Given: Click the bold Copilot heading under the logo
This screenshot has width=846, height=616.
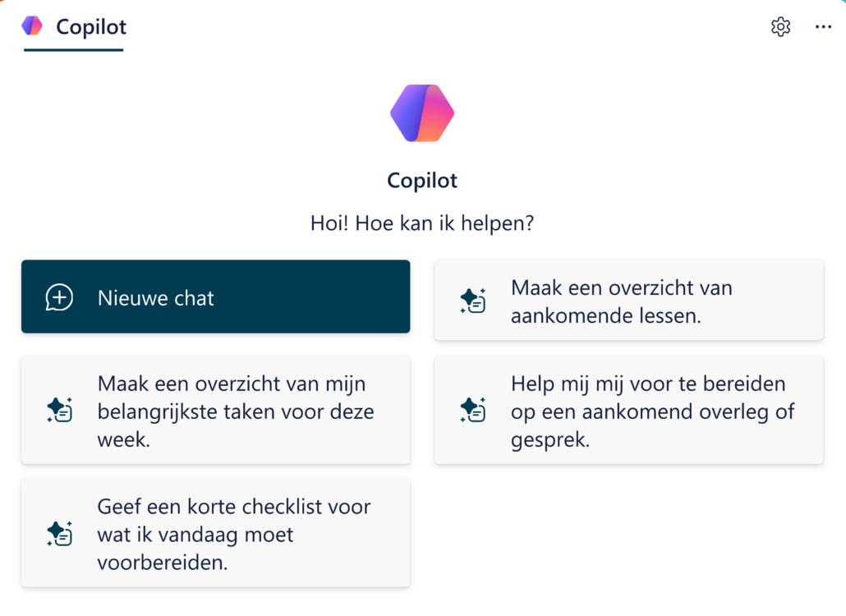Looking at the screenshot, I should (422, 181).
